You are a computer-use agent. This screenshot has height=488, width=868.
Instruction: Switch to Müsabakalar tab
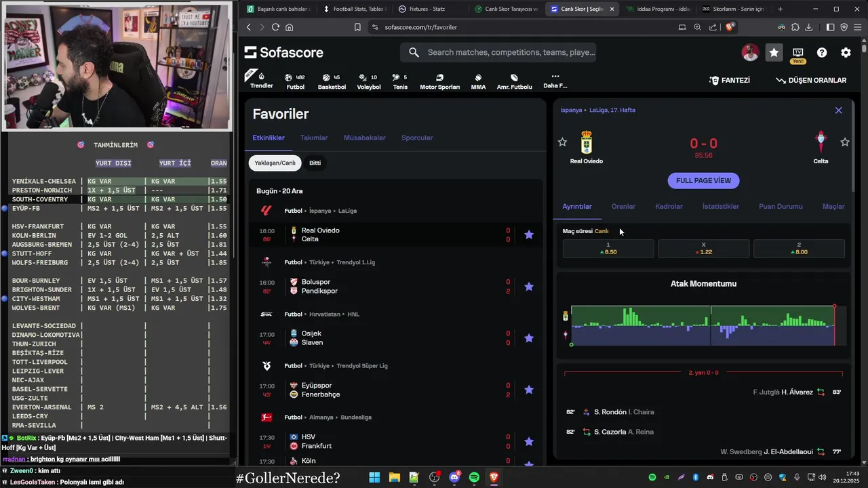(x=364, y=138)
